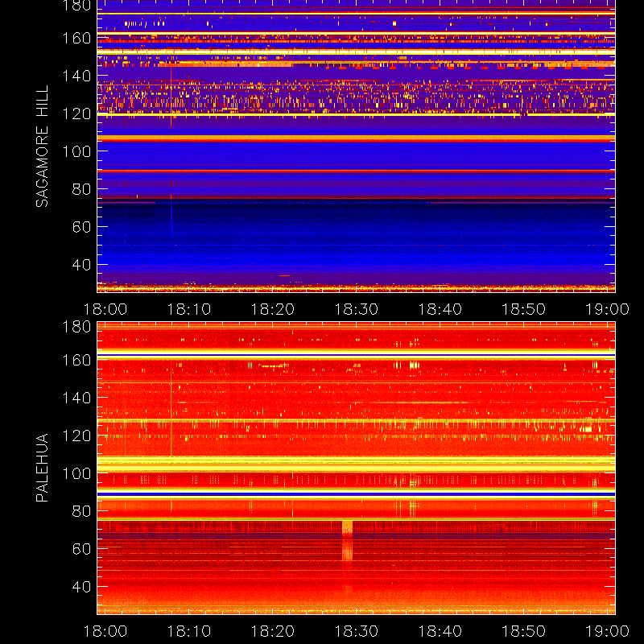The width and height of the screenshot is (644, 644).
Task: Click 18:20 time label under Palehua plot
Action: click(x=273, y=631)
